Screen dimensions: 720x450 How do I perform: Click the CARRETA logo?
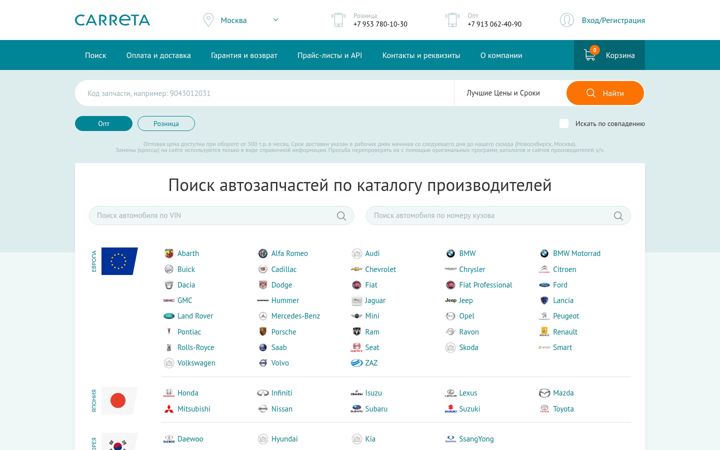point(112,20)
